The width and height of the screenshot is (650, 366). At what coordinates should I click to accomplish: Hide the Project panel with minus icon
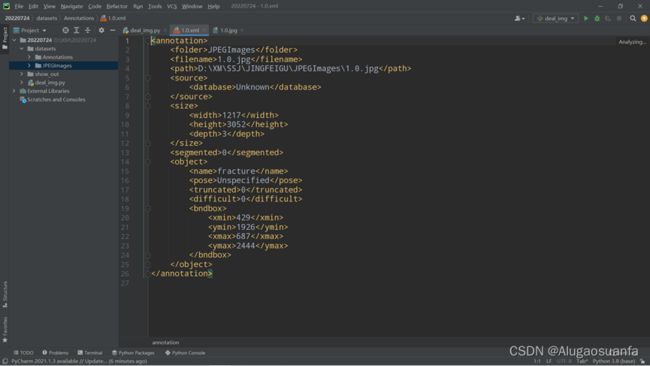(x=112, y=30)
